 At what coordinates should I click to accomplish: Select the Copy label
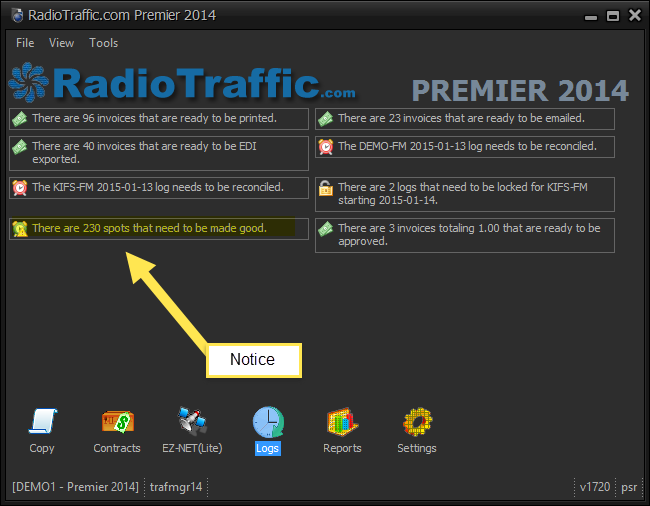point(42,448)
